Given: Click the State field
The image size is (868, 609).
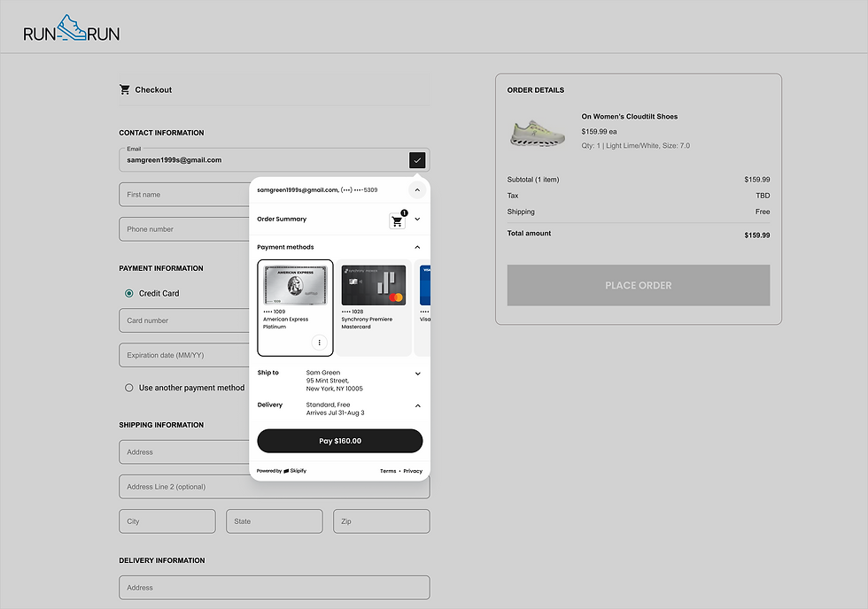Looking at the screenshot, I should [274, 521].
